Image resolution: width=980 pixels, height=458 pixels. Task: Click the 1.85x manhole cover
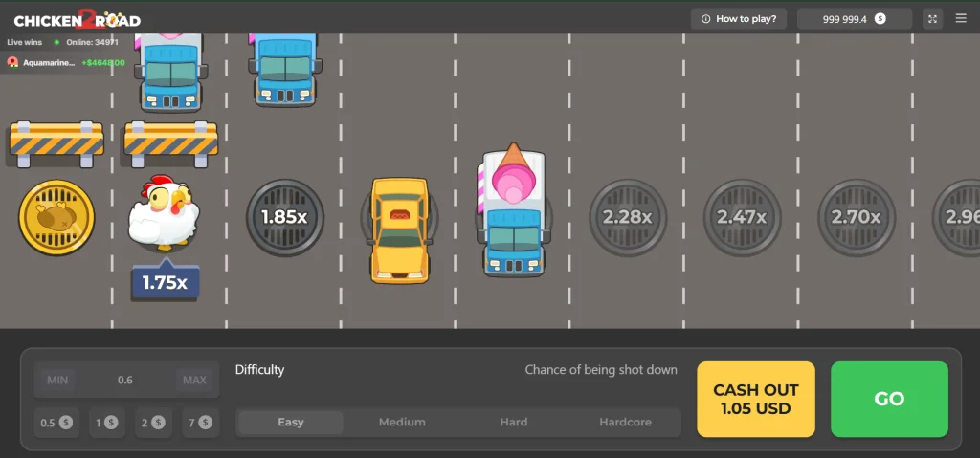click(285, 217)
